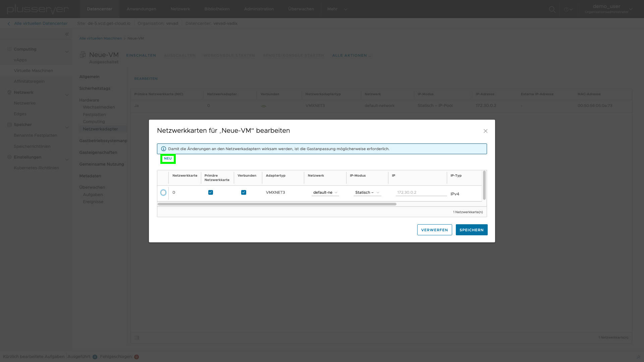Click the Speicher sidebar section icon
The width and height of the screenshot is (644, 362).
pos(9,125)
